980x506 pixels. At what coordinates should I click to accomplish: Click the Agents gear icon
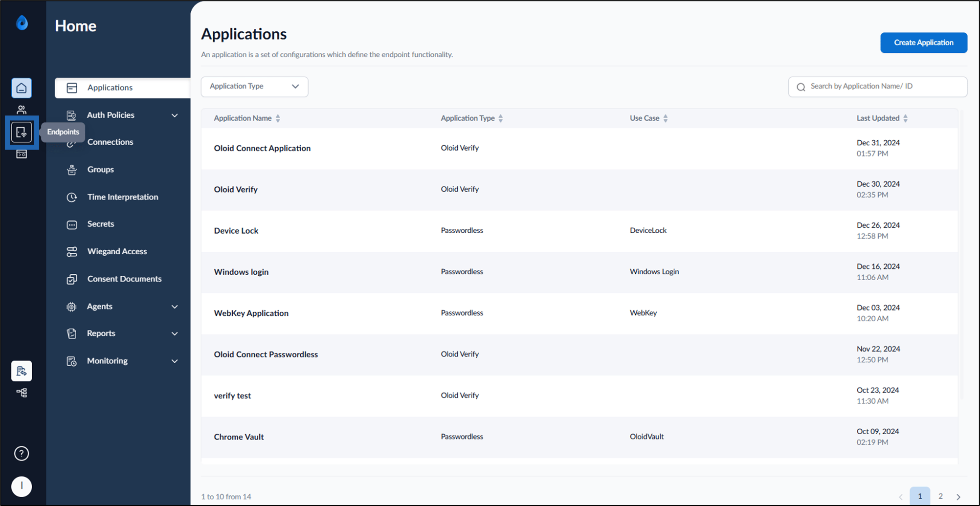71,307
